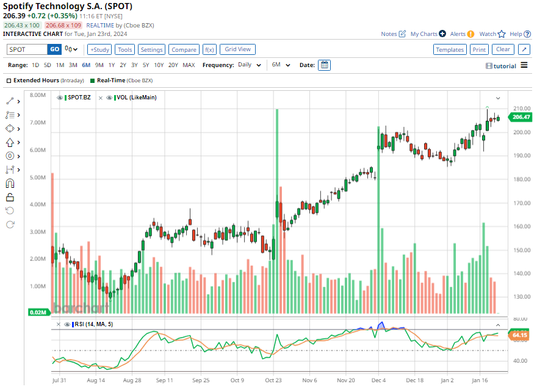Enable the Extended Hours checkbox

tap(9, 80)
